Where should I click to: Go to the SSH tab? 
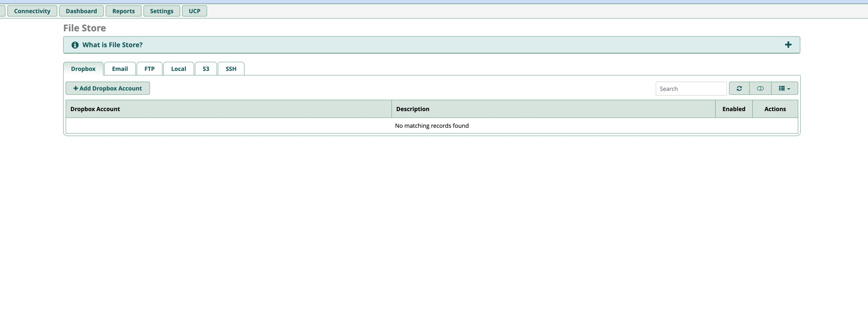click(x=231, y=69)
